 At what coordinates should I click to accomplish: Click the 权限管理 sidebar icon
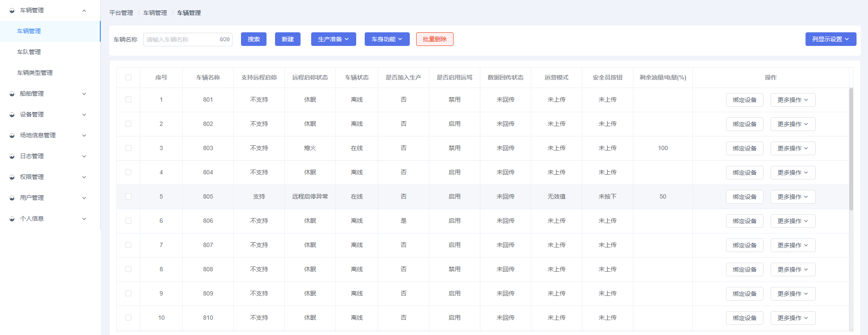click(x=12, y=177)
